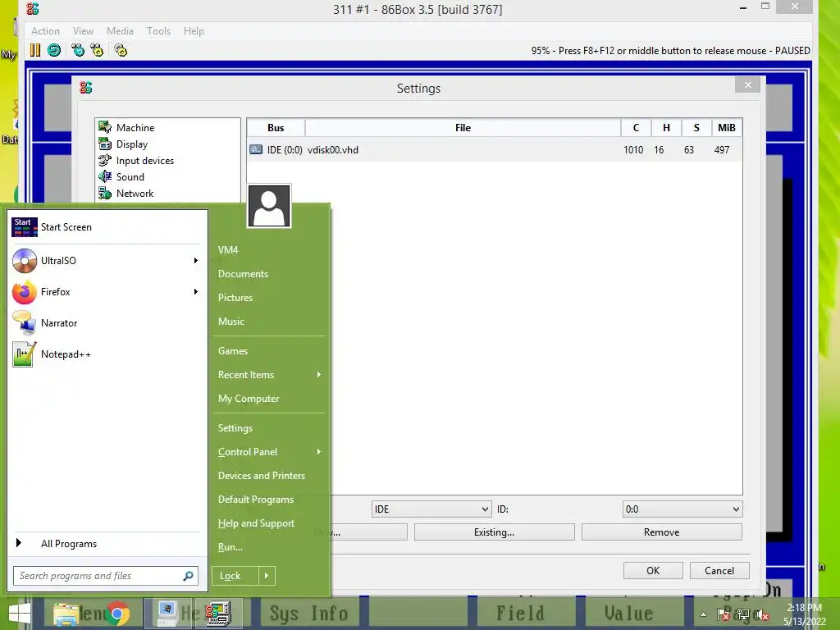The width and height of the screenshot is (840, 630).
Task: Open the ID dropdown showing 0:0
Action: pos(682,509)
